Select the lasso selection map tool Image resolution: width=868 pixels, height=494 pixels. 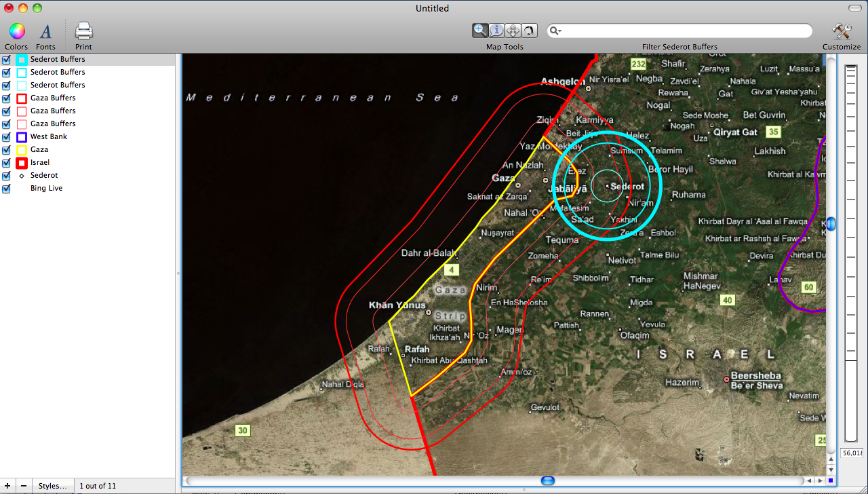pyautogui.click(x=529, y=30)
